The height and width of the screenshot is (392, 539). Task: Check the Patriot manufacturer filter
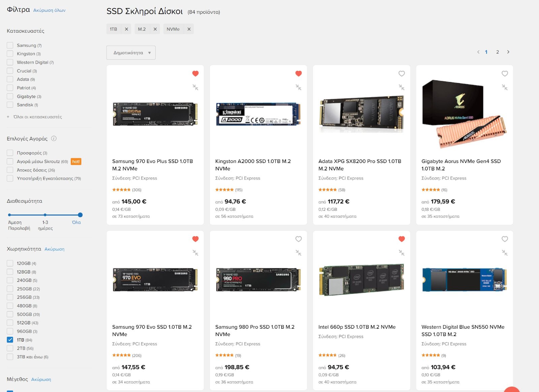(x=10, y=88)
